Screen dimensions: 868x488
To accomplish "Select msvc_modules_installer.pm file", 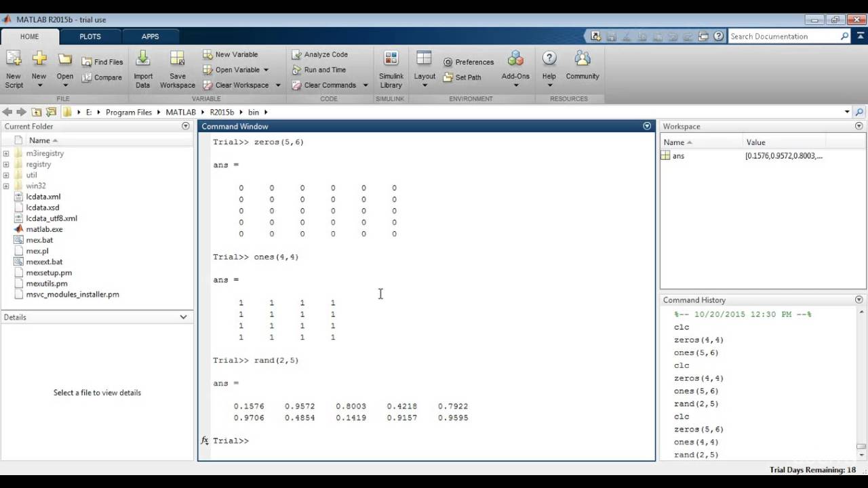I will click(73, 294).
